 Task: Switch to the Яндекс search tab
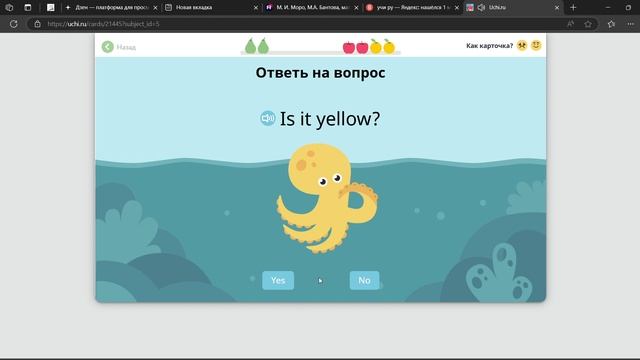click(x=411, y=7)
